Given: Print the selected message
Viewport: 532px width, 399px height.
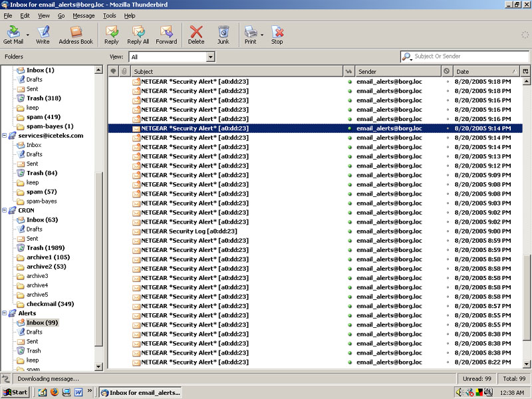Looking at the screenshot, I should pos(251,35).
